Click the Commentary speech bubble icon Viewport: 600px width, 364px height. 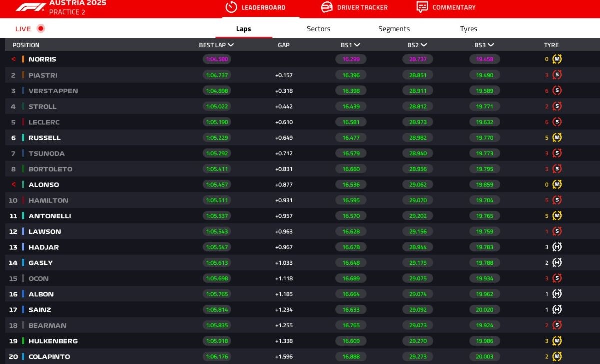422,7
